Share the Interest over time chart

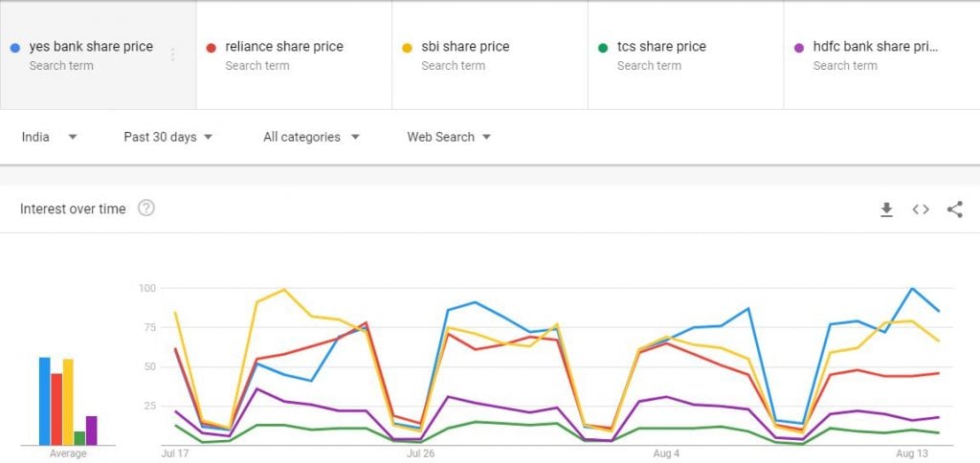[x=954, y=209]
